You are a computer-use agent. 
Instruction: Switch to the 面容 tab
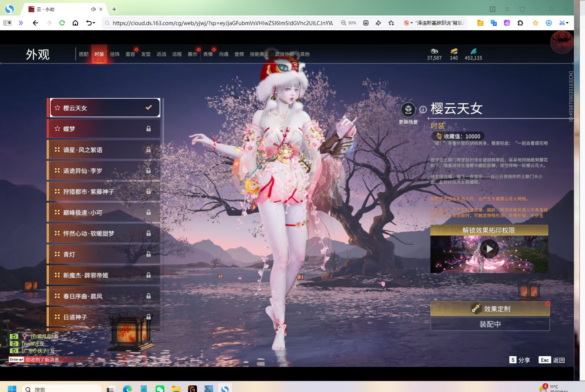130,54
